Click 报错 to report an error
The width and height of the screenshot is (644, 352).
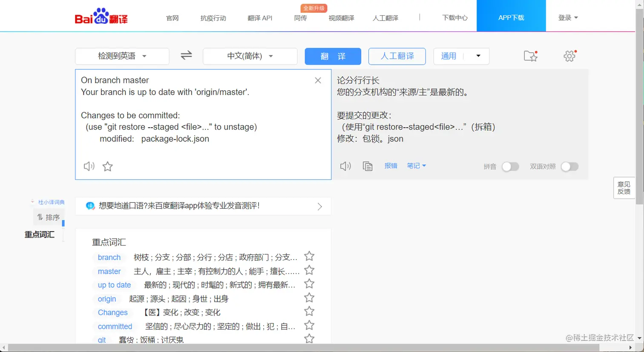(391, 166)
